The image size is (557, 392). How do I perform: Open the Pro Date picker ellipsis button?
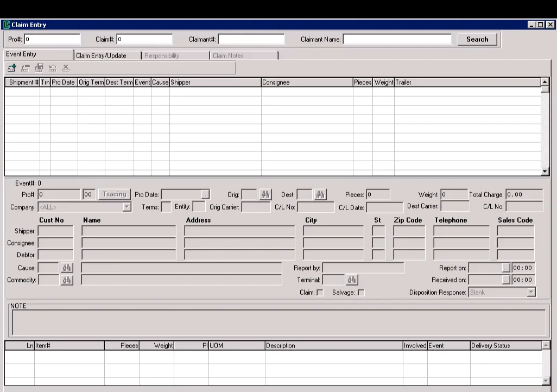click(205, 195)
